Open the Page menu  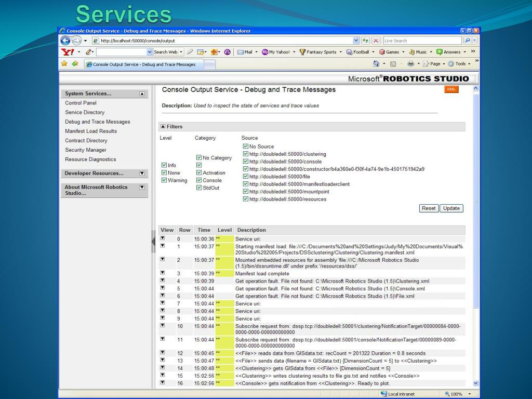click(x=433, y=64)
